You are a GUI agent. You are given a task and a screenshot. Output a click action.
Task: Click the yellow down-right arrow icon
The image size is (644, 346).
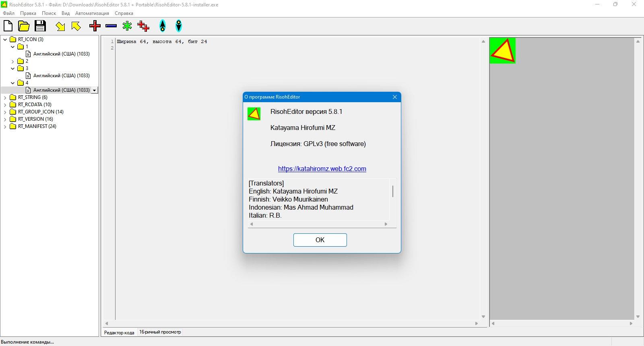click(60, 26)
